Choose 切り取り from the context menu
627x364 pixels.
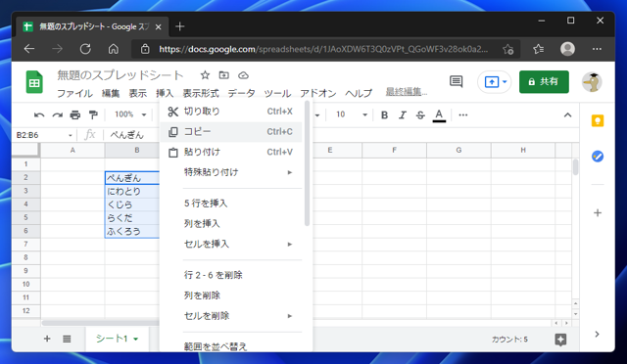(x=231, y=112)
